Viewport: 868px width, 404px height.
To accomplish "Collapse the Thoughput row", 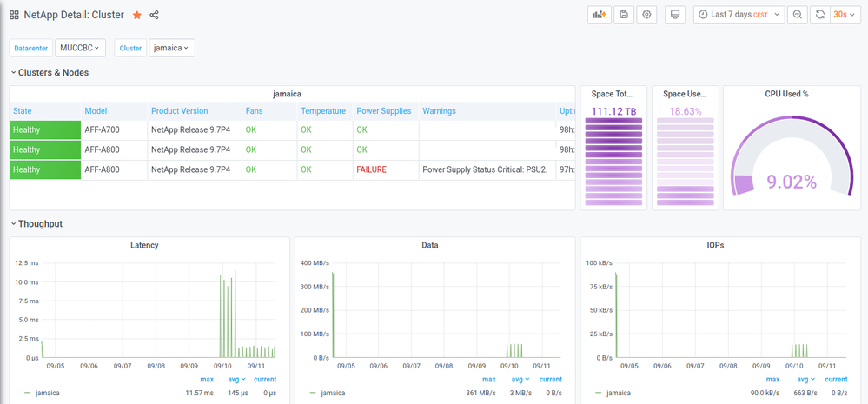I will pos(40,224).
